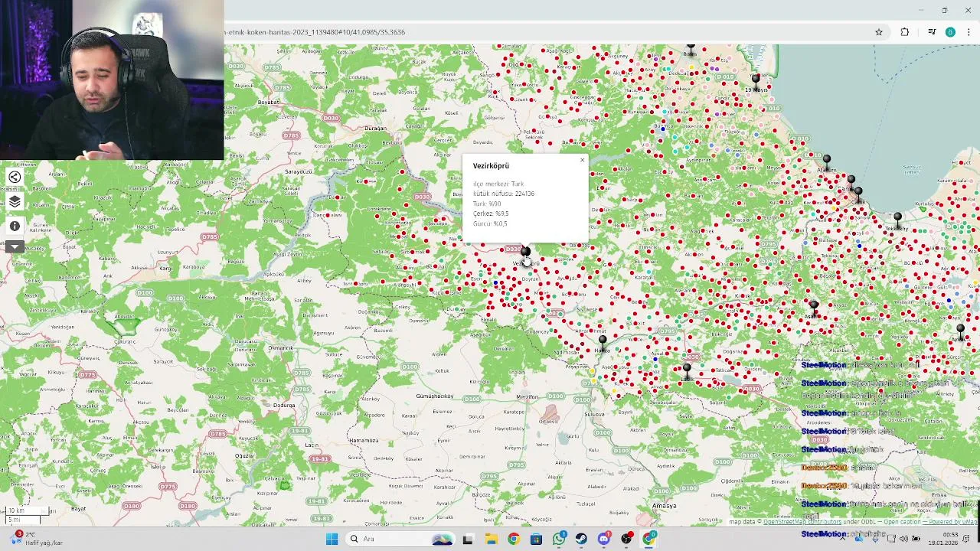Open Chrome profile avatar

tap(950, 32)
